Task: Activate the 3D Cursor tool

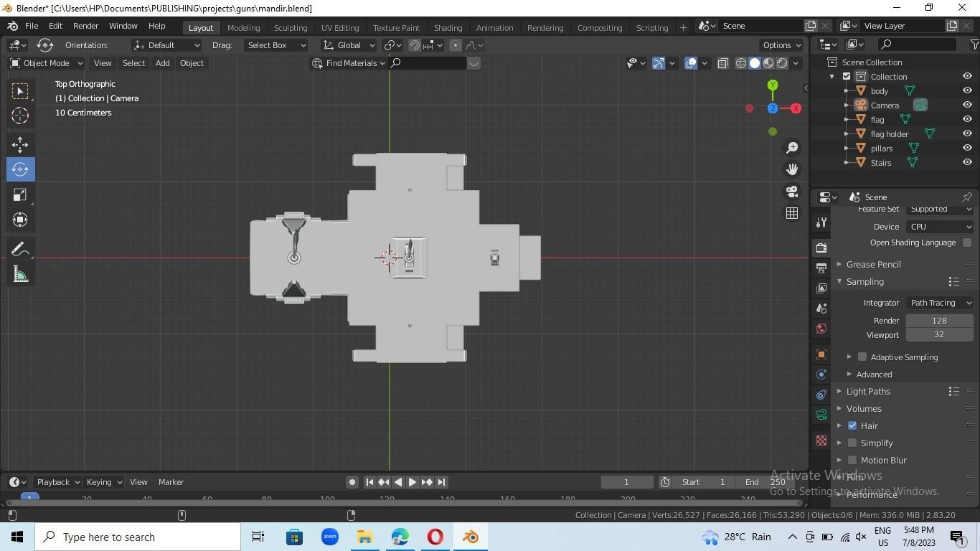Action: tap(20, 116)
